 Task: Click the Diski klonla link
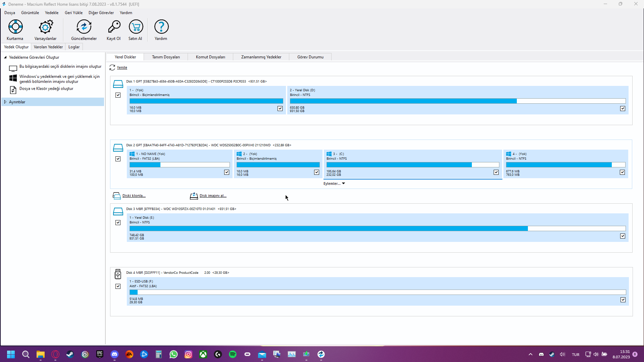(134, 196)
